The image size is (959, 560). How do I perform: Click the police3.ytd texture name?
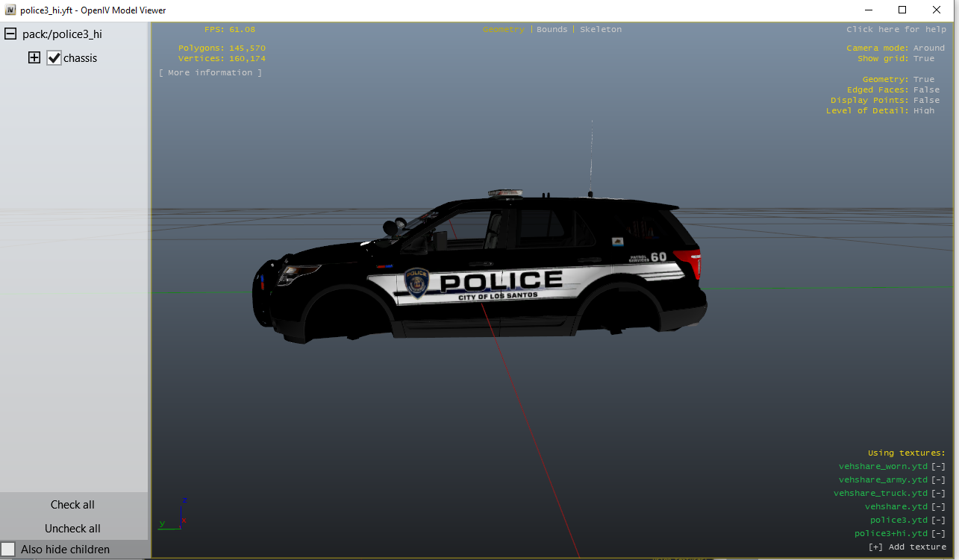(x=899, y=520)
